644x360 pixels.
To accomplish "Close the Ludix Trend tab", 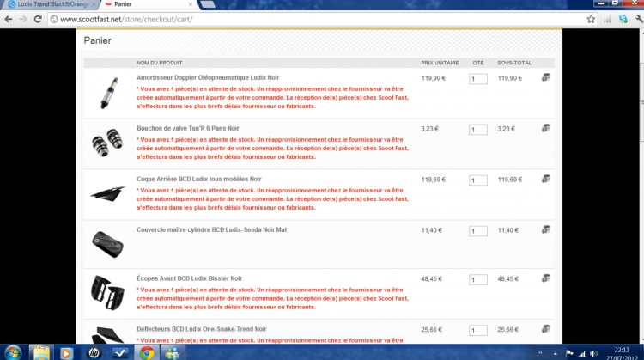I will tap(94, 4).
